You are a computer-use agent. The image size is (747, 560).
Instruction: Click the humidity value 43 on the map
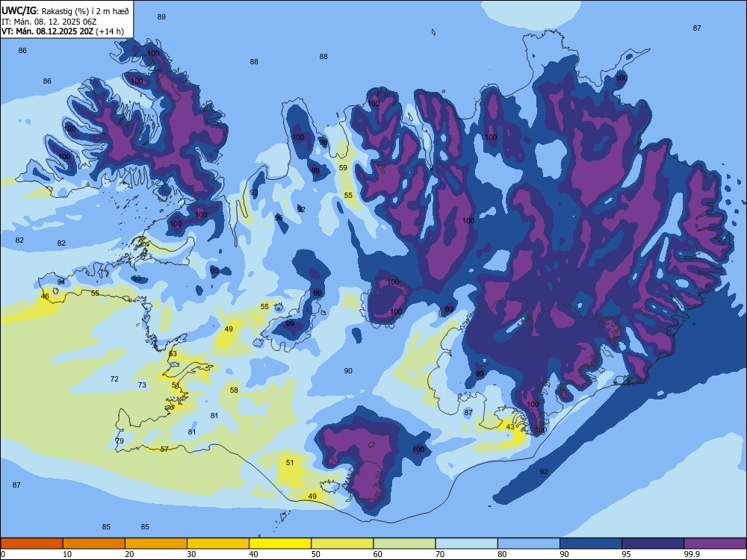(510, 426)
